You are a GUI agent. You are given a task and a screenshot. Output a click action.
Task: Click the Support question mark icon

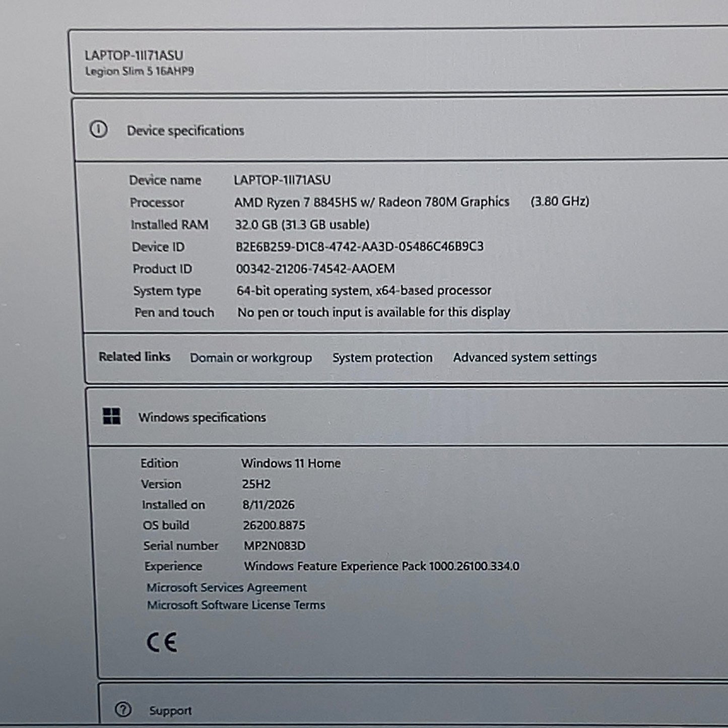(123, 710)
